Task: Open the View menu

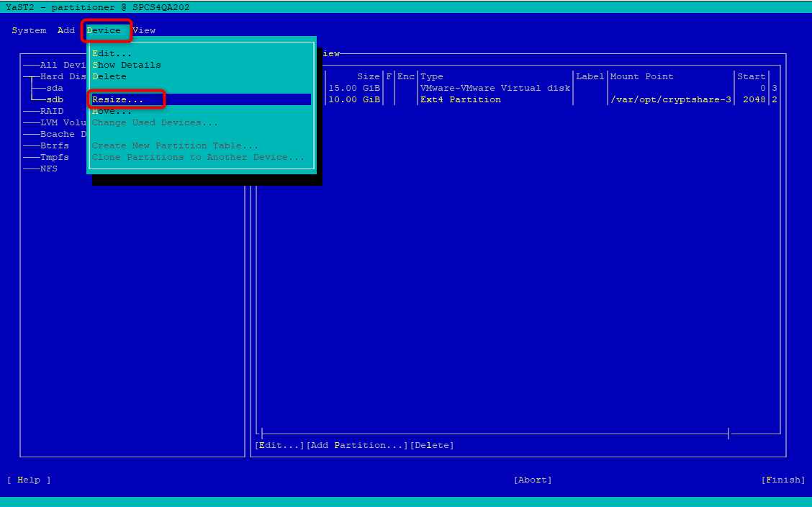Action: tap(144, 30)
